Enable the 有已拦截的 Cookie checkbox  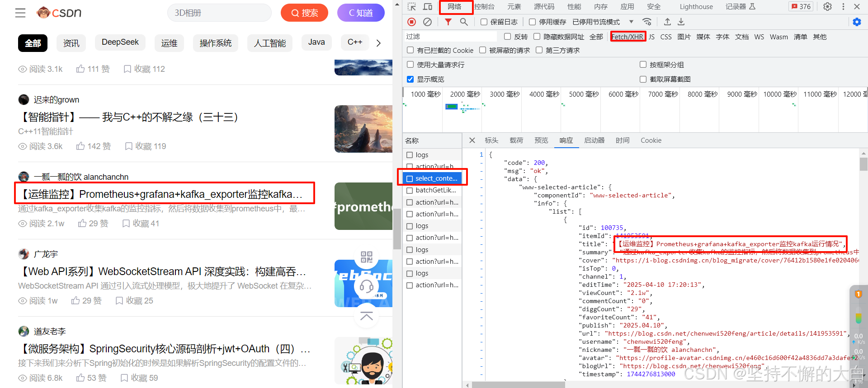click(410, 50)
